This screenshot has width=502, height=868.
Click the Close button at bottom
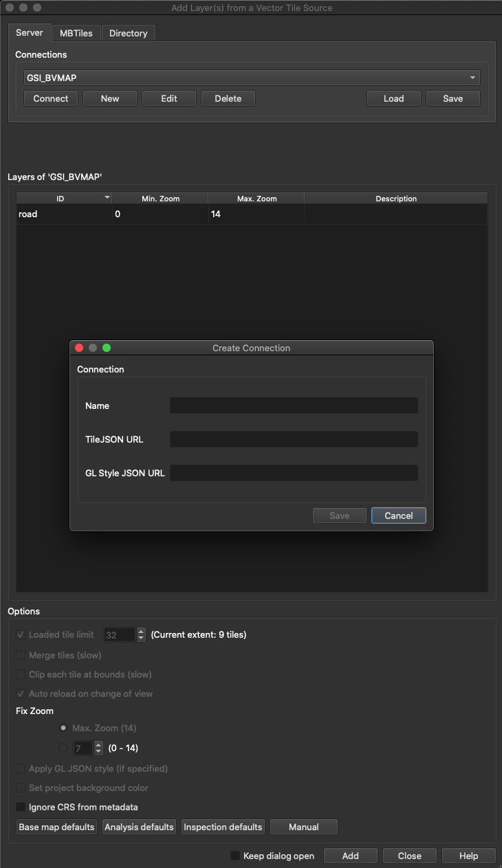(x=410, y=856)
